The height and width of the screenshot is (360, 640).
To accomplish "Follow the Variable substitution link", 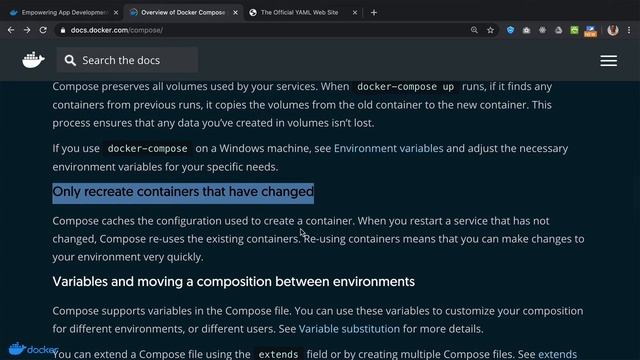I will pyautogui.click(x=349, y=329).
